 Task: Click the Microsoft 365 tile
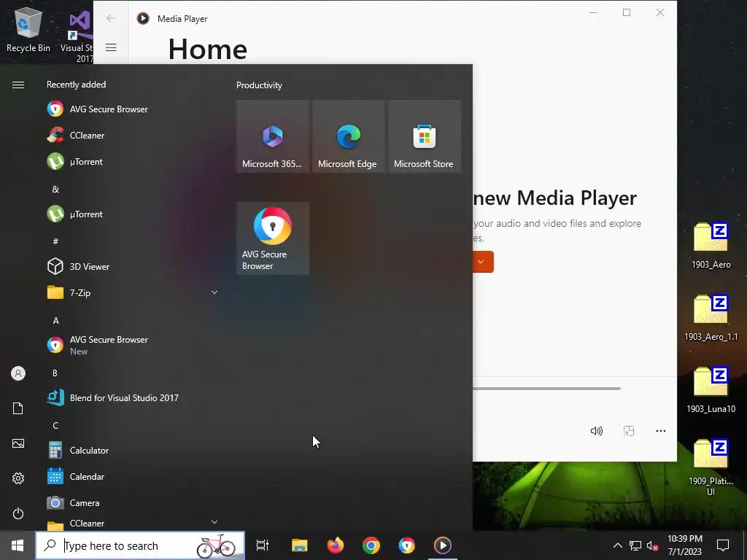click(x=273, y=136)
